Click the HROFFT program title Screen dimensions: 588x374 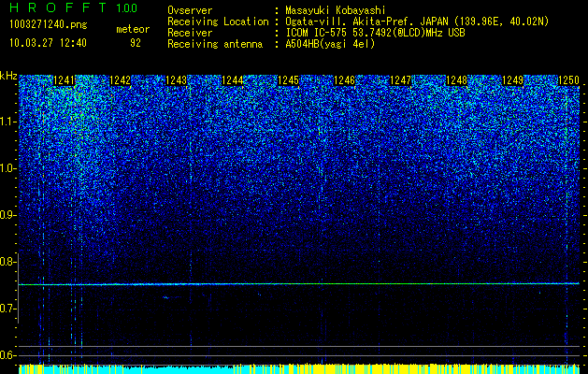[58, 7]
